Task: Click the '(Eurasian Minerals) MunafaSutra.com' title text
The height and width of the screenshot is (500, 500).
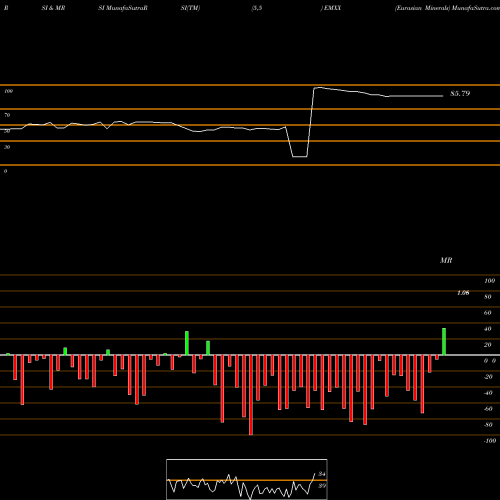Action: 447,8
